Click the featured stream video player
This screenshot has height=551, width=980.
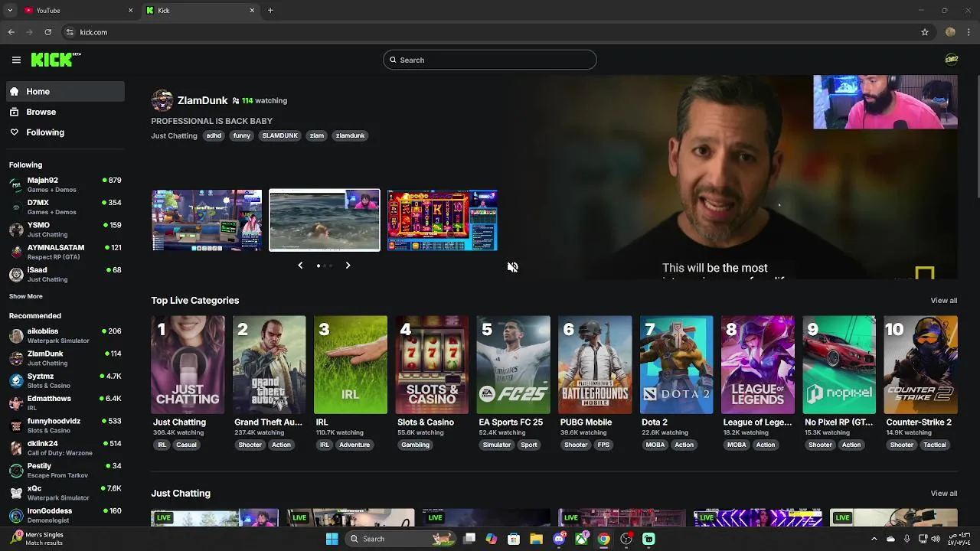click(x=733, y=178)
